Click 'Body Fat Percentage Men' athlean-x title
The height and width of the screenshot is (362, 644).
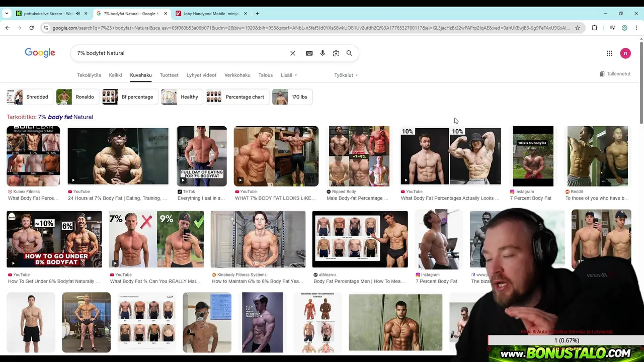pyautogui.click(x=359, y=282)
